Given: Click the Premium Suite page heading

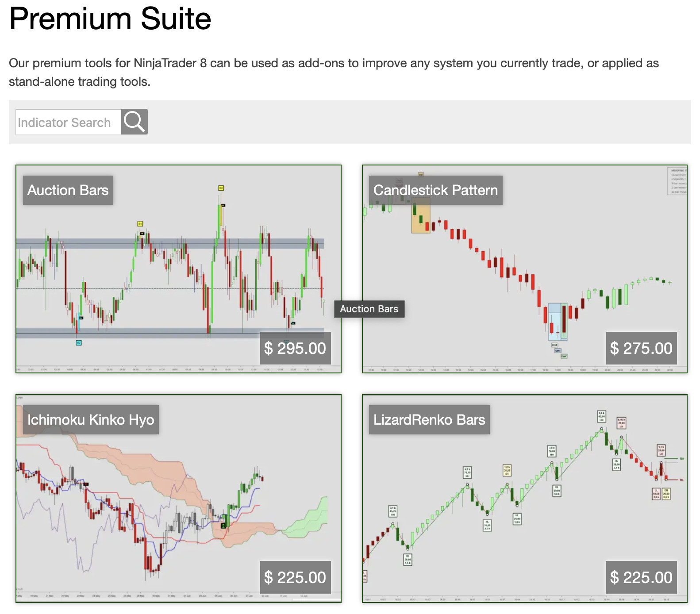Looking at the screenshot, I should [x=110, y=19].
